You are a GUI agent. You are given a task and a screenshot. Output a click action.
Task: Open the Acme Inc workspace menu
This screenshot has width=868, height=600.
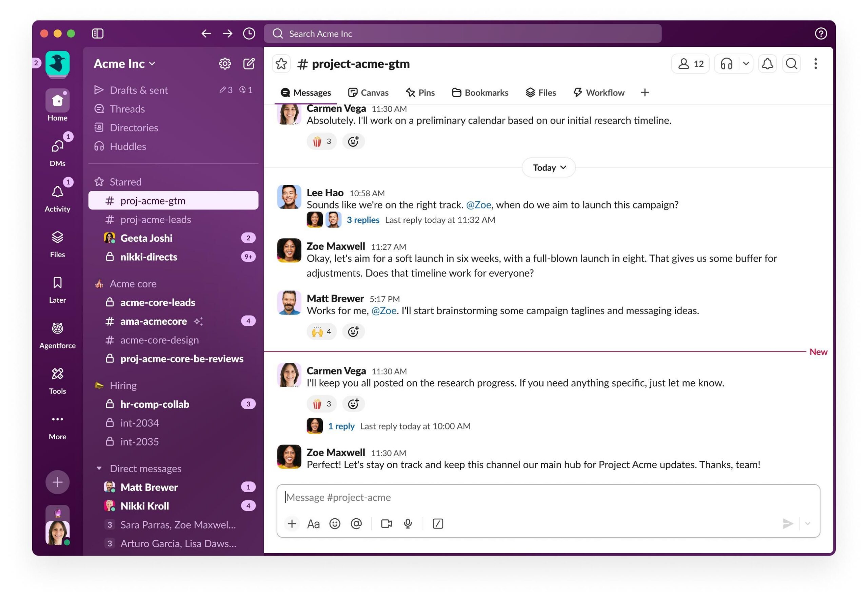coord(124,63)
